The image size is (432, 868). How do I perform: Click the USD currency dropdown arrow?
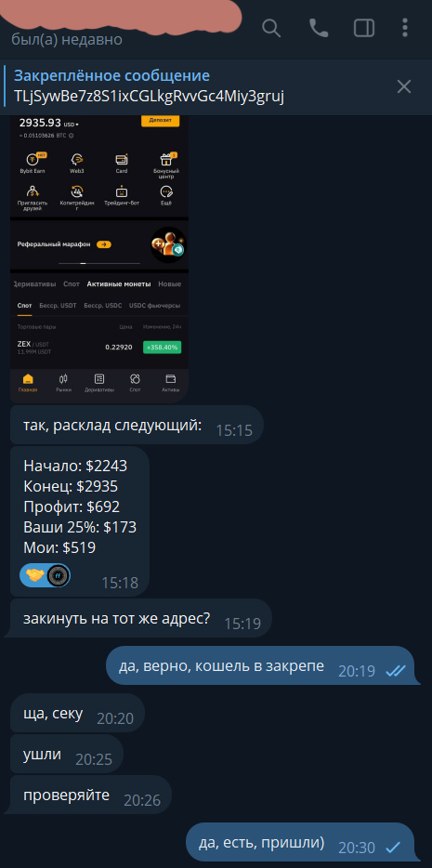click(77, 125)
